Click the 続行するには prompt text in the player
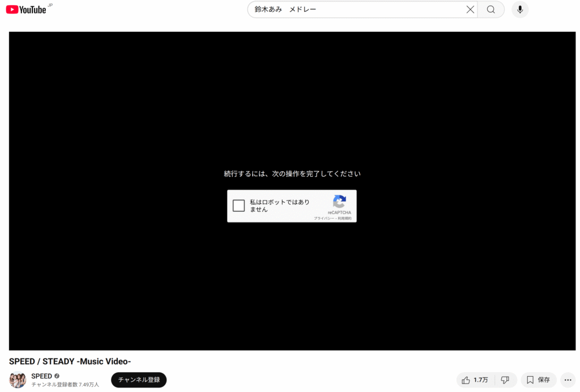Viewport: 580px width, 392px height. pos(292,174)
